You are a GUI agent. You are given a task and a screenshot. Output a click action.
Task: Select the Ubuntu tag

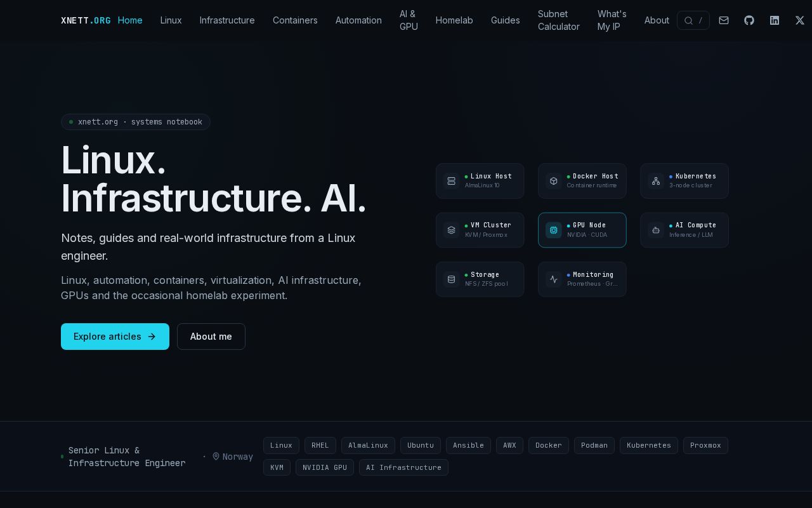(421, 445)
